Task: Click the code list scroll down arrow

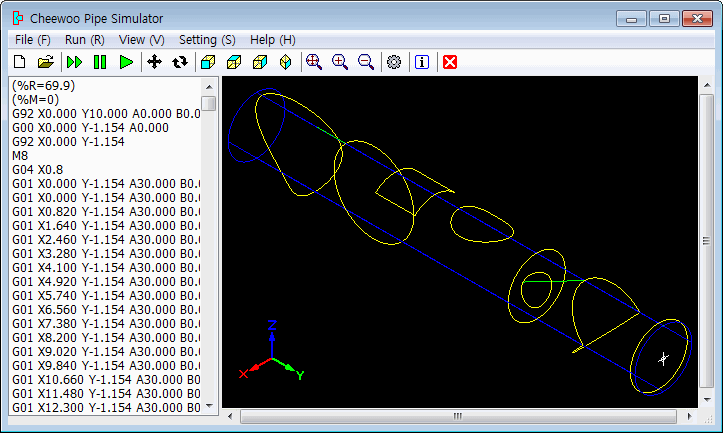Action: (x=209, y=406)
